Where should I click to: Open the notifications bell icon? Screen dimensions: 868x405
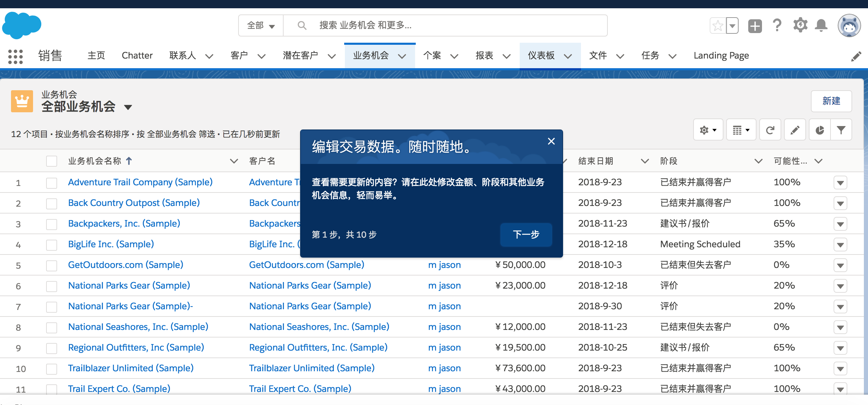(x=821, y=25)
